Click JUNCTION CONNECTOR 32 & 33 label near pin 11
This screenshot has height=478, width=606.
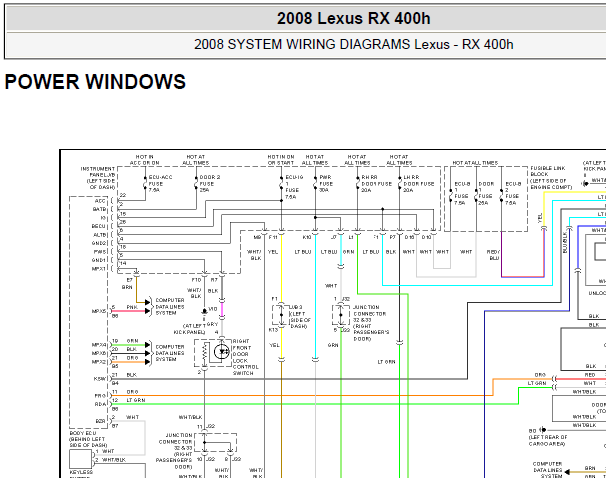tap(175, 451)
